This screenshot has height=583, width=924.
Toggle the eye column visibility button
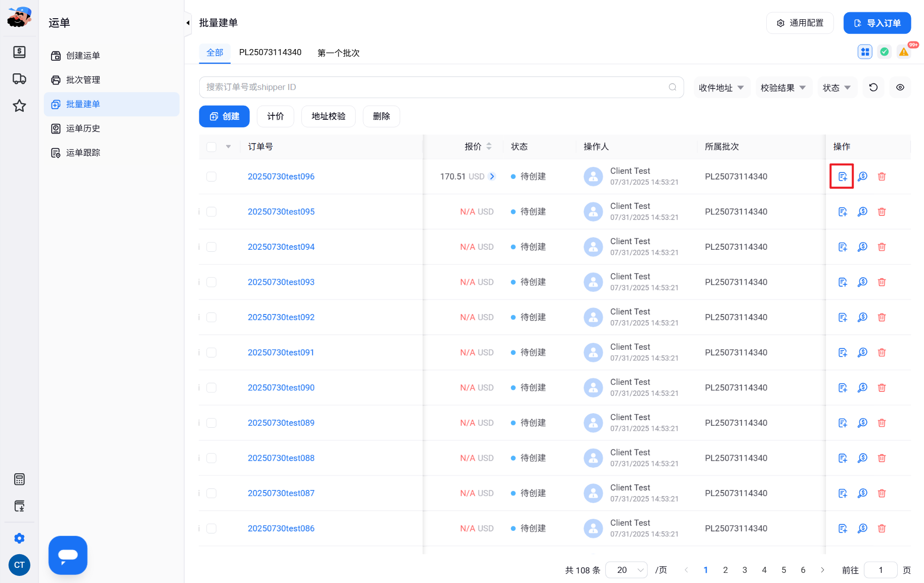900,87
